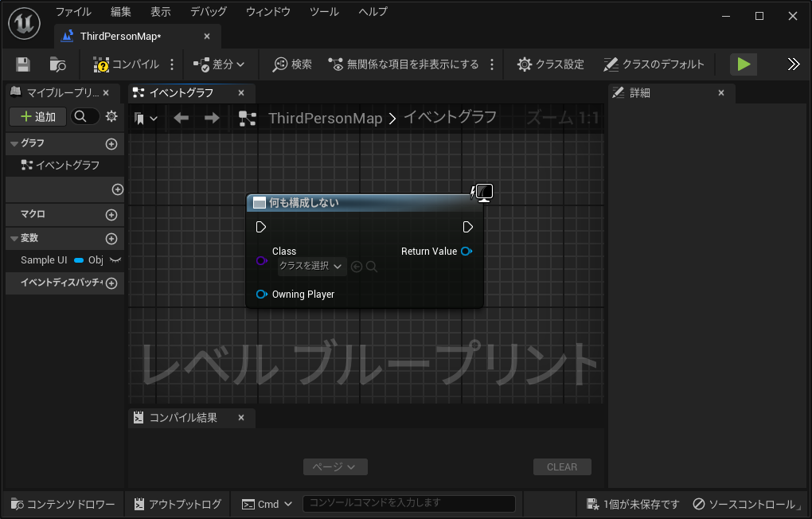
Task: Save the blueprint with the floppy disk icon
Action: [23, 64]
